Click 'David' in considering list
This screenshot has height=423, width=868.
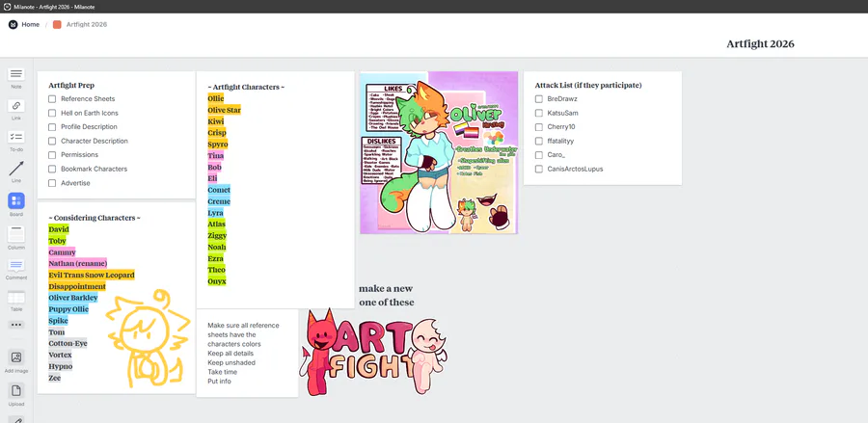pos(59,229)
